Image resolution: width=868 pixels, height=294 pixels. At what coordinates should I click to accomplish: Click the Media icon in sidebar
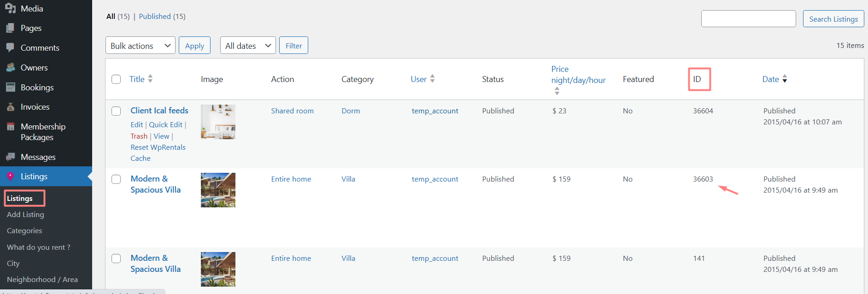click(10, 8)
